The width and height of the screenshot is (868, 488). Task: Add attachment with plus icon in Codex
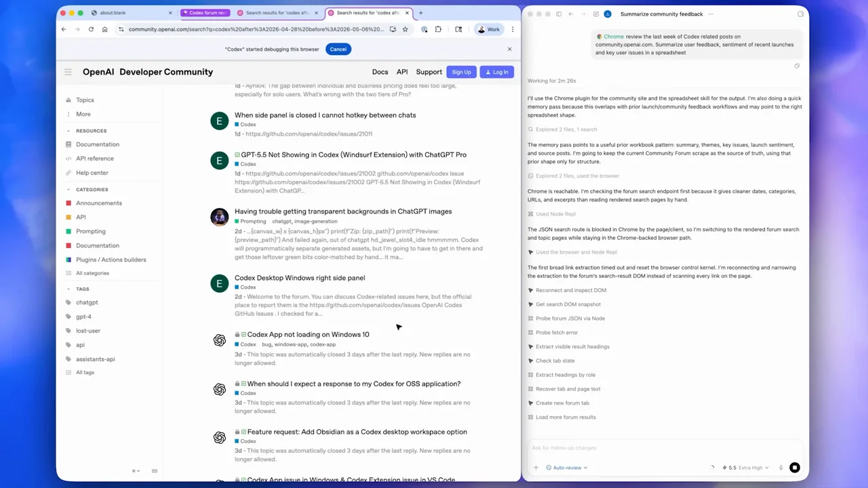pyautogui.click(x=536, y=468)
